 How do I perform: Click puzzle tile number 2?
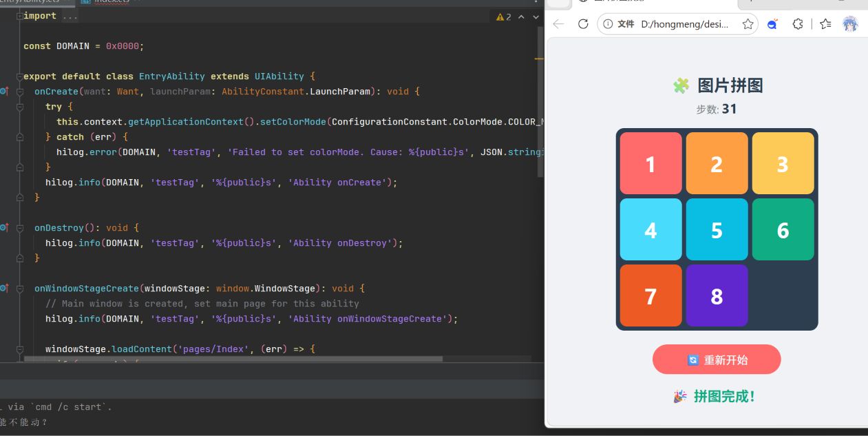pyautogui.click(x=717, y=163)
